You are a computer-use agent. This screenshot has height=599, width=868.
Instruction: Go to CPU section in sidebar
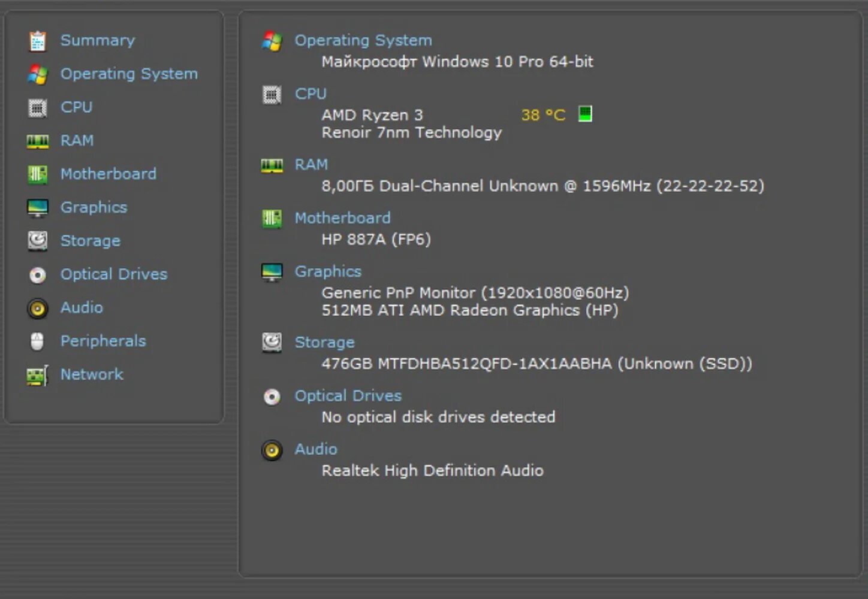coord(77,107)
